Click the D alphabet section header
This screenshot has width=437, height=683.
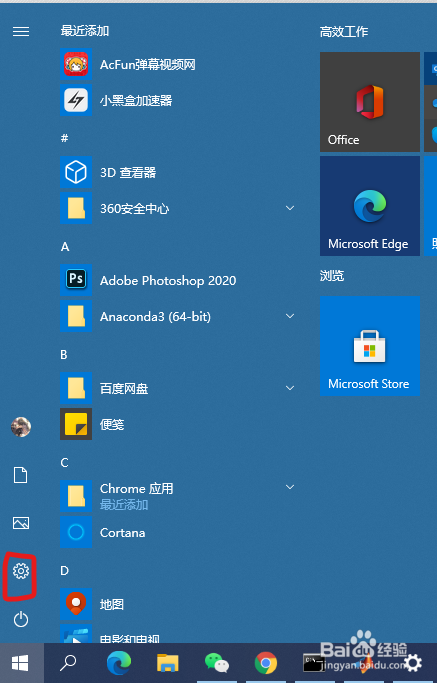coord(64,571)
